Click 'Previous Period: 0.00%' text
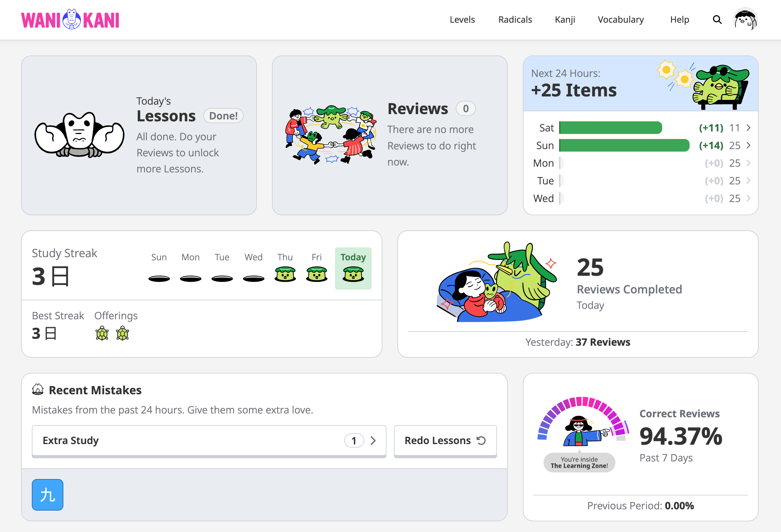The height and width of the screenshot is (532, 781). coord(640,506)
